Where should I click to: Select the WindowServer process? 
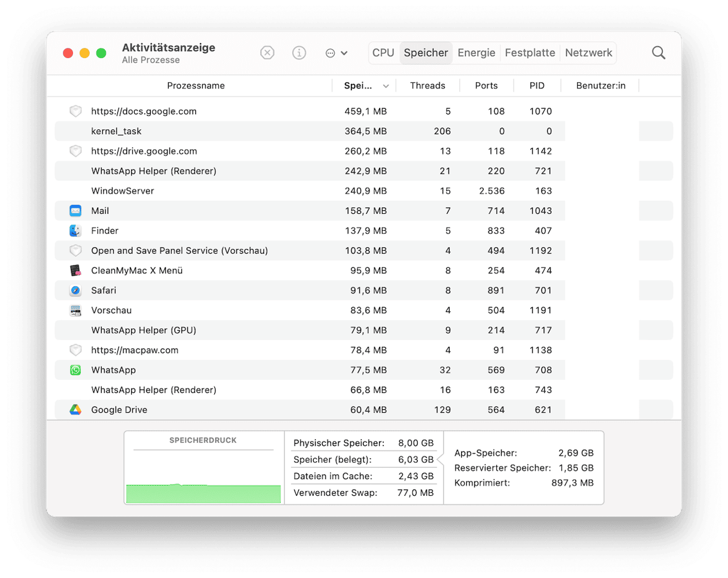coord(122,191)
